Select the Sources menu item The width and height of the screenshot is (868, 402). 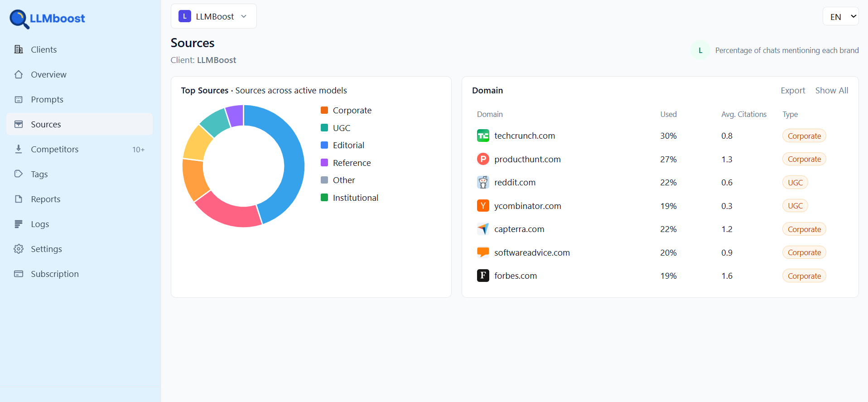[x=79, y=124]
